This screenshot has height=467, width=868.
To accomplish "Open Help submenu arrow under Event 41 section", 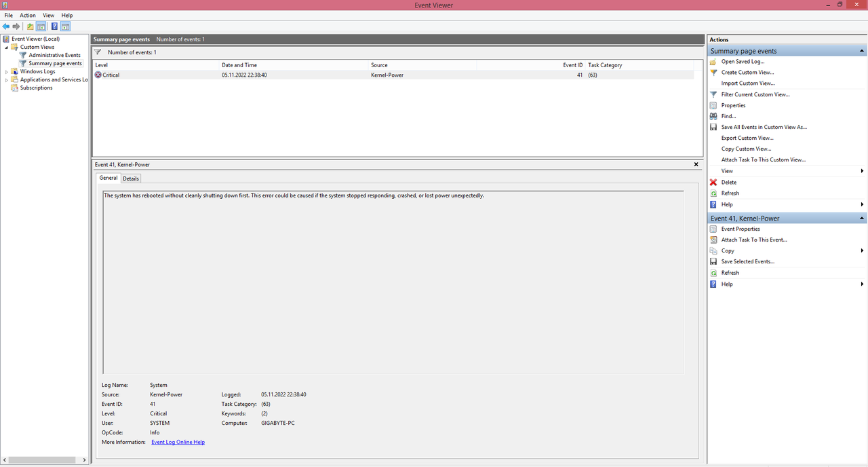I will [862, 284].
